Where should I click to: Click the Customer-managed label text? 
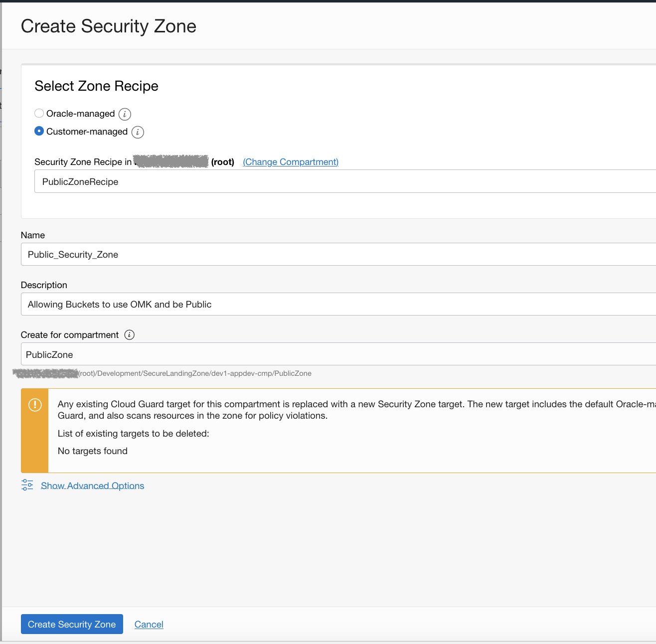click(87, 132)
